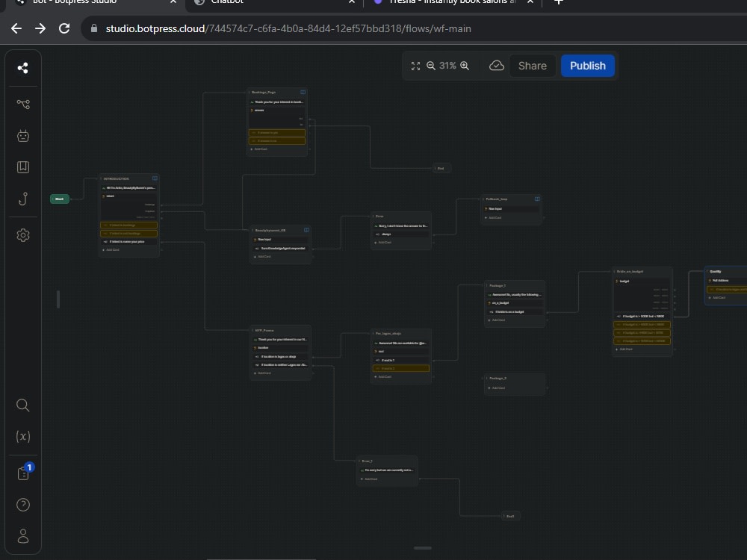The height and width of the screenshot is (560, 747).
Task: Share the bot
Action: click(x=532, y=66)
